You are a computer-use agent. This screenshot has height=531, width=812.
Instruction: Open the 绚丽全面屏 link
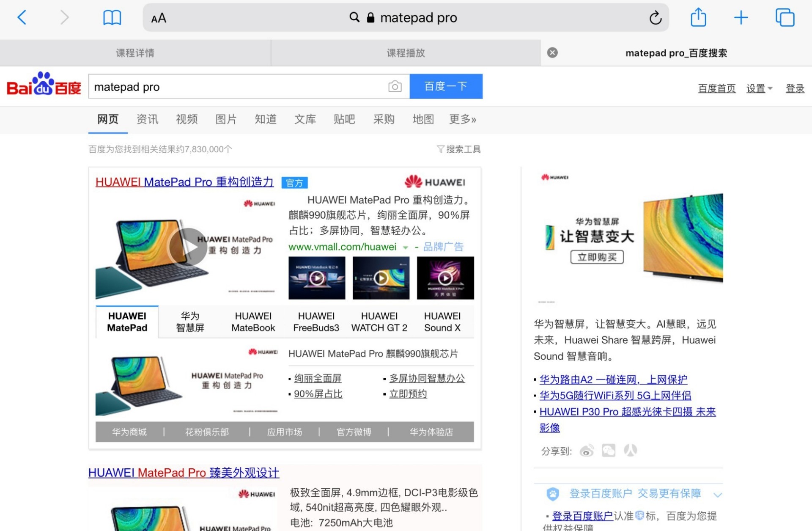pyautogui.click(x=318, y=378)
